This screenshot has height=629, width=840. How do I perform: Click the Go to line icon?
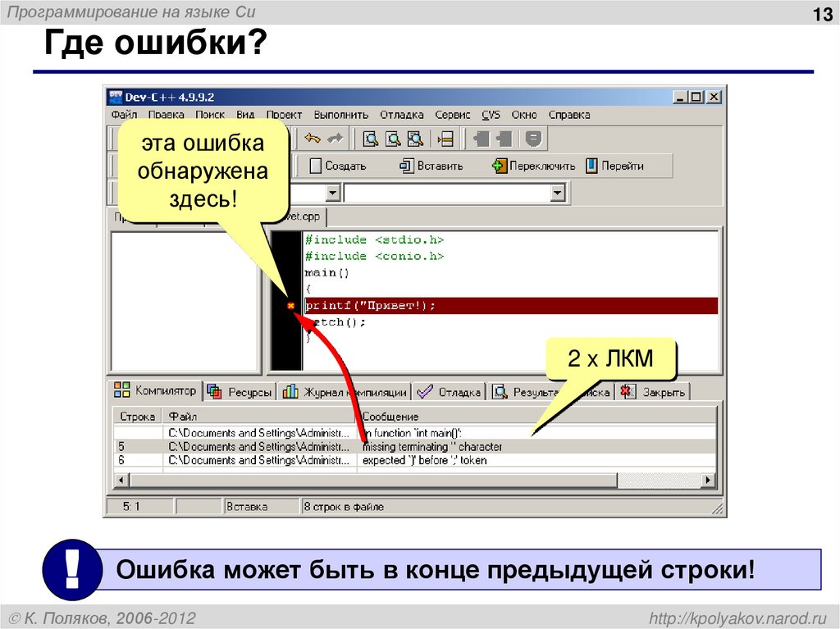[445, 139]
